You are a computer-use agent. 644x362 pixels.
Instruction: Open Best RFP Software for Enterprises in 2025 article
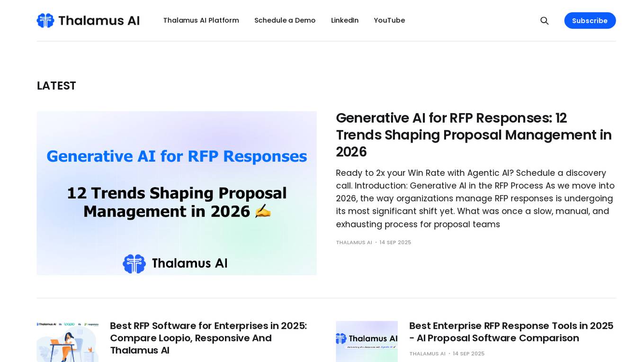[208, 338]
